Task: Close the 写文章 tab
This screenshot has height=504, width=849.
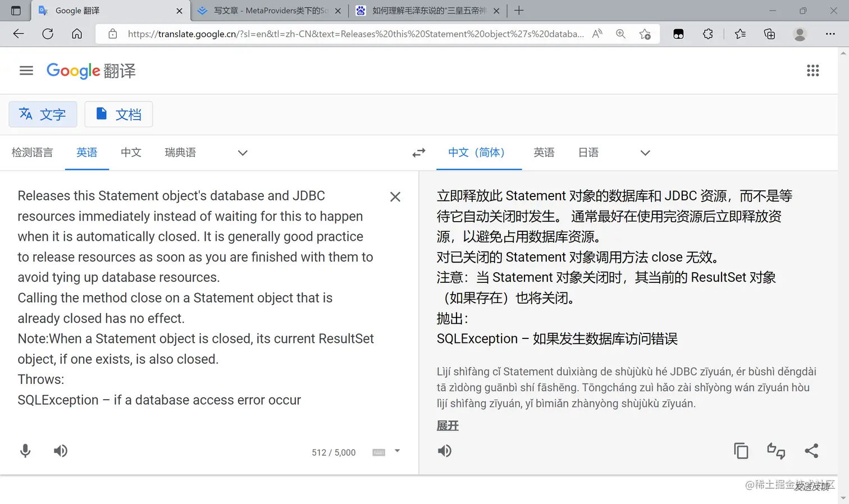Action: click(338, 11)
